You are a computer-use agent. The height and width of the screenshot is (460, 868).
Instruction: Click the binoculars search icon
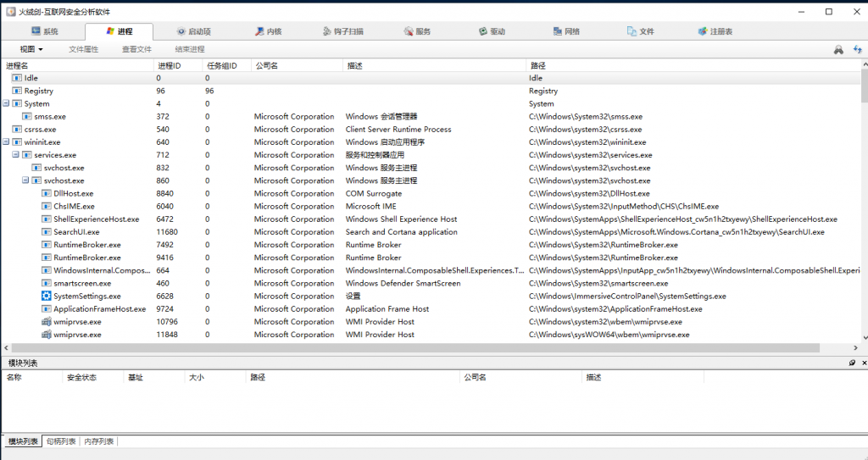pyautogui.click(x=838, y=50)
